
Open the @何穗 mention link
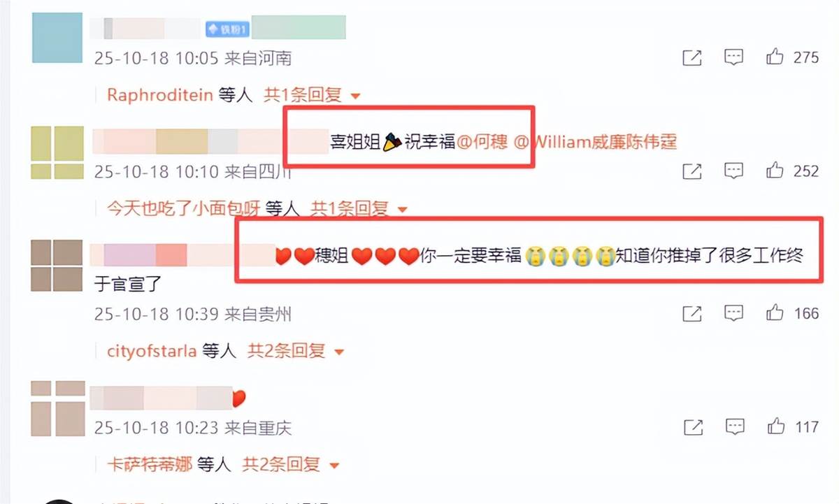482,143
